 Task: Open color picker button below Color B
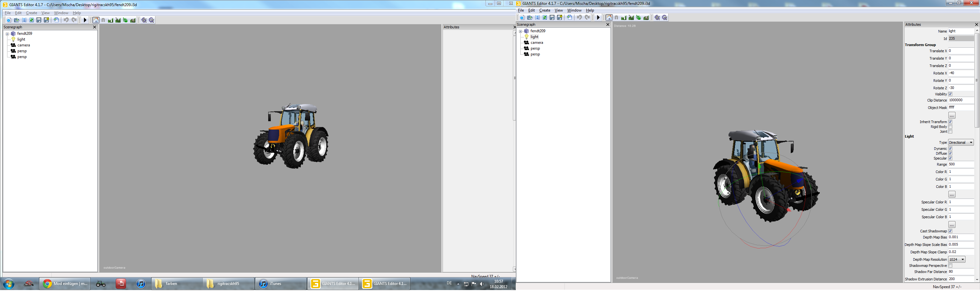(951, 195)
